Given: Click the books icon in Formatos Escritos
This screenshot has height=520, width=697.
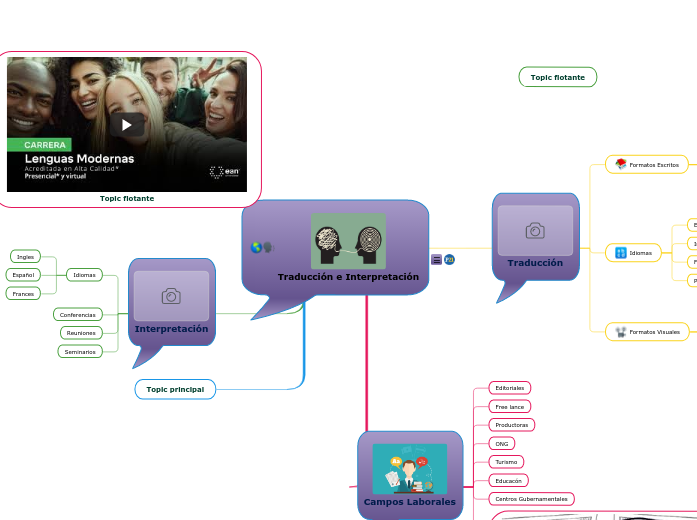Looking at the screenshot, I should point(621,164).
